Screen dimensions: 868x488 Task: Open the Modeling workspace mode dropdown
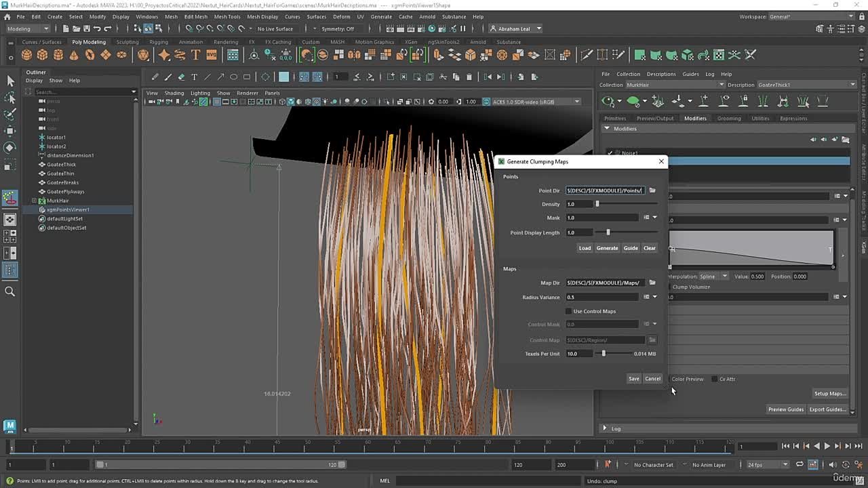point(28,28)
